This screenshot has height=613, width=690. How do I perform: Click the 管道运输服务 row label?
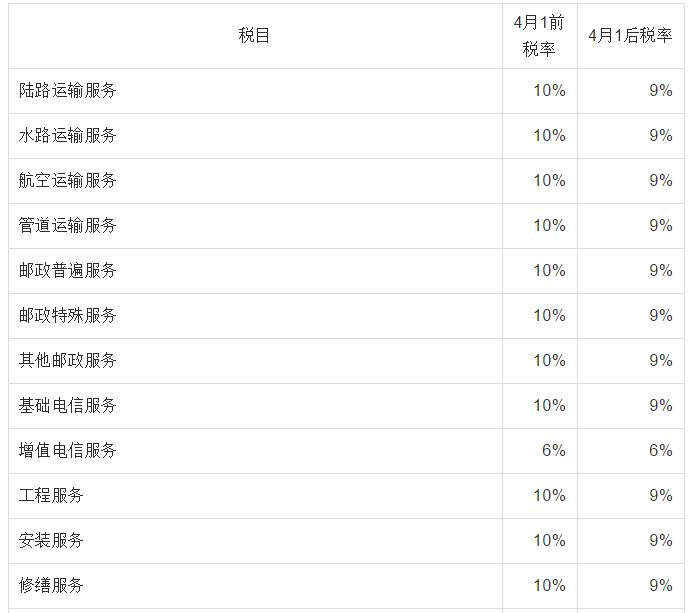click(x=68, y=226)
